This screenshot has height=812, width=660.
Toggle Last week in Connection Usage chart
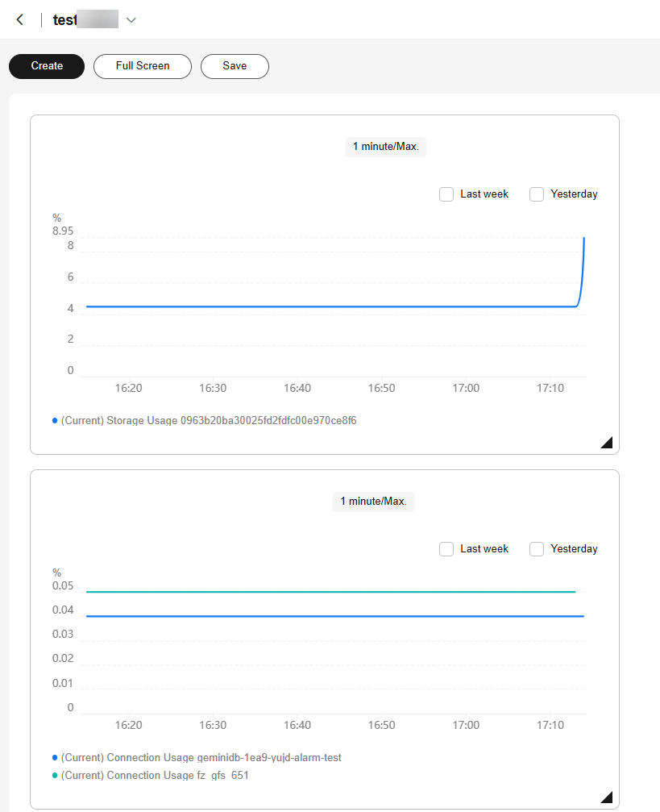[446, 549]
